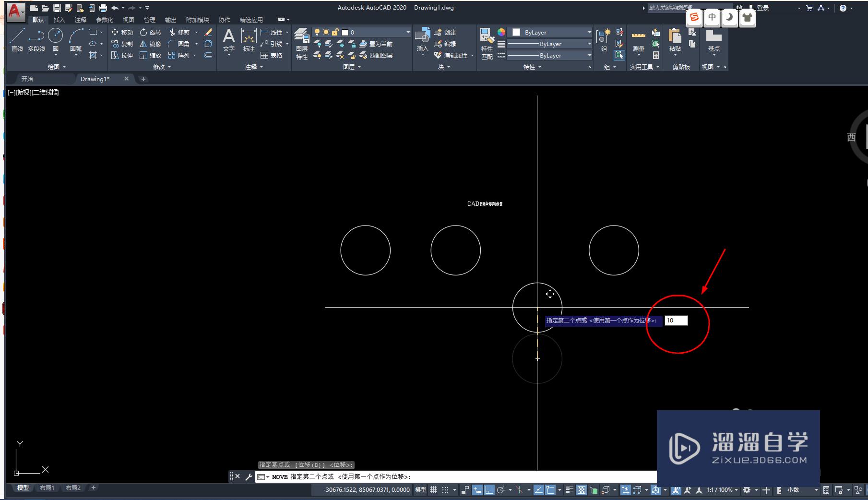Click the object color wheel icon
This screenshot has height=500, width=868.
point(501,32)
